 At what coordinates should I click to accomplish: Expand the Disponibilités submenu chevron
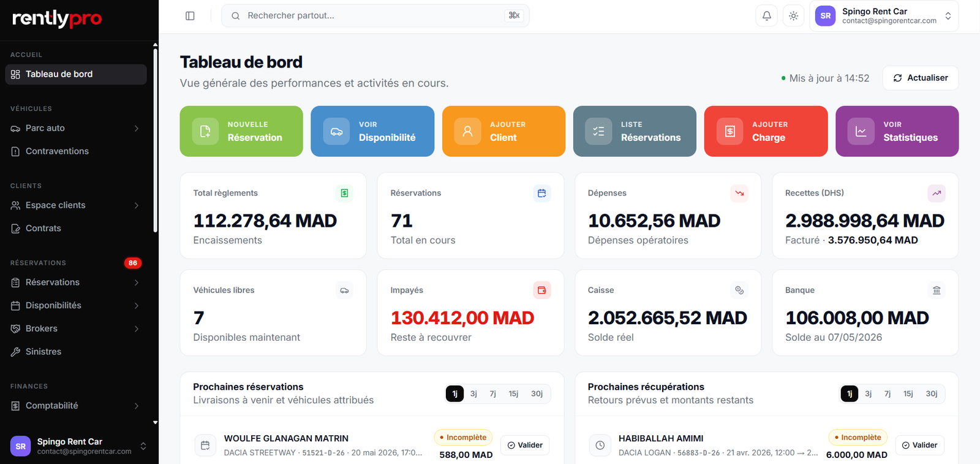[137, 306]
